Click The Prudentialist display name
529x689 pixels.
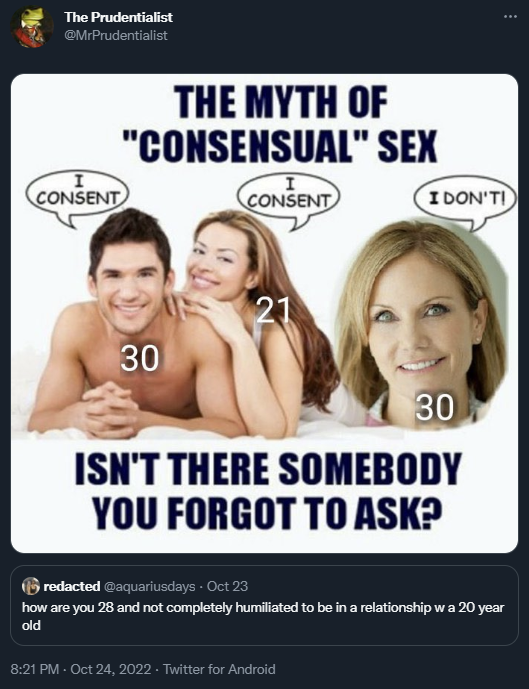118,17
